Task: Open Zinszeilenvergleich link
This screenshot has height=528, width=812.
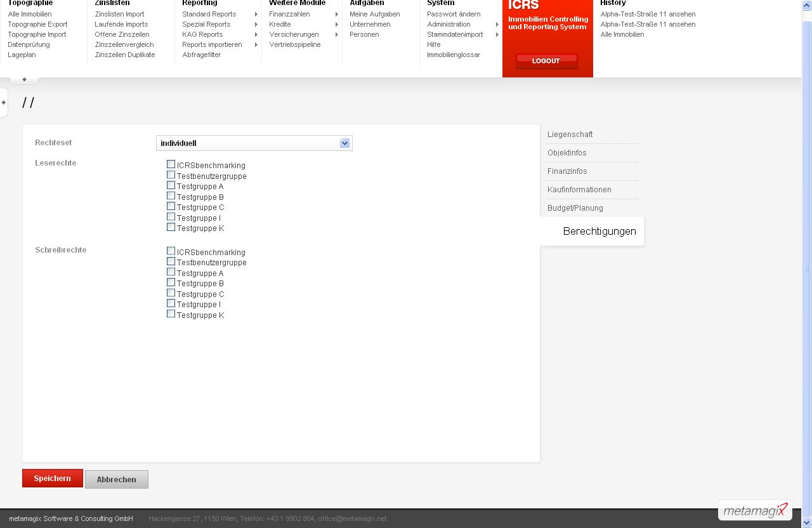Action: [x=124, y=44]
